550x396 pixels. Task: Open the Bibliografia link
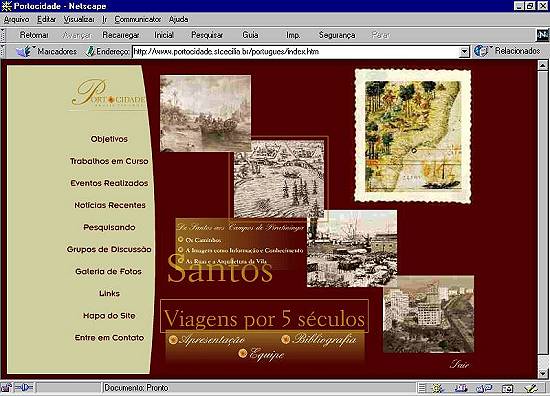tap(320, 339)
